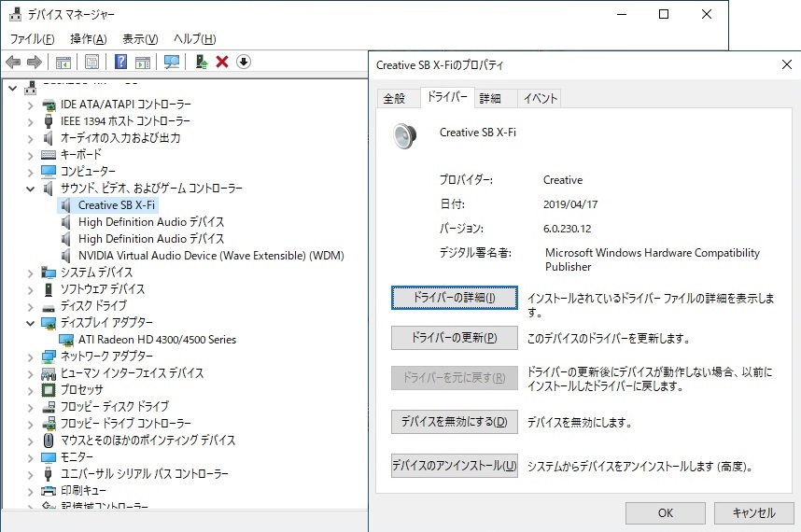Click the blue Help question mark icon
The width and height of the screenshot is (801, 532).
(120, 63)
